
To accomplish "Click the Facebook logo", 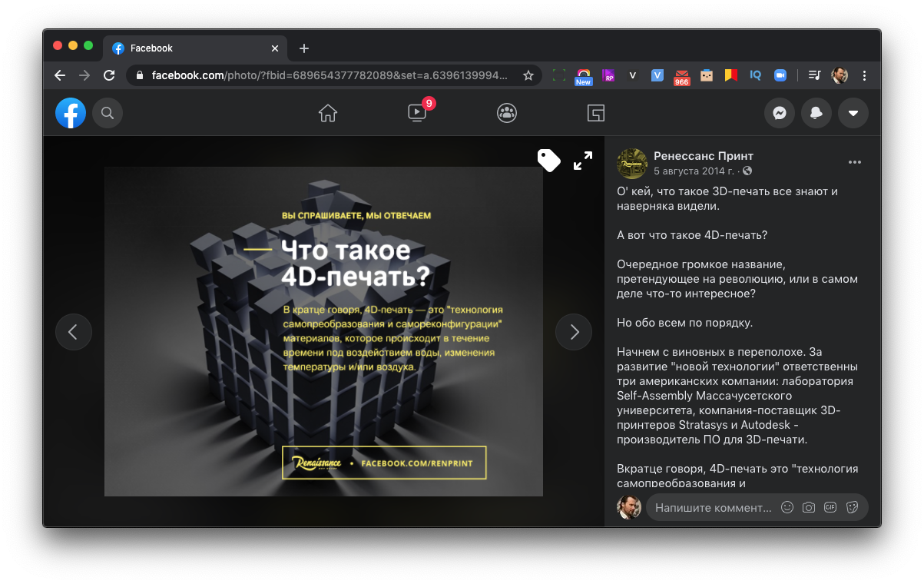I will [x=71, y=113].
